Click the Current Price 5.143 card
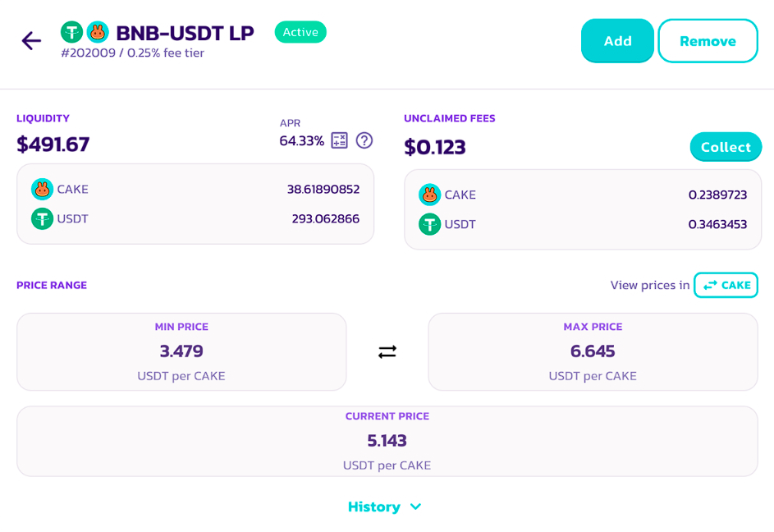This screenshot has height=532, width=774. click(387, 441)
